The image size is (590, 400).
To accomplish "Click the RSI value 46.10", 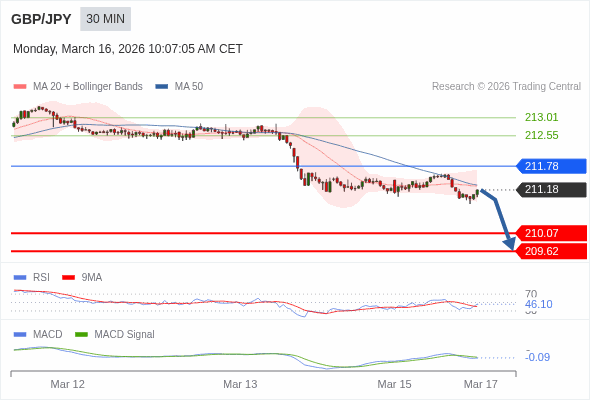I will pyautogui.click(x=538, y=304).
